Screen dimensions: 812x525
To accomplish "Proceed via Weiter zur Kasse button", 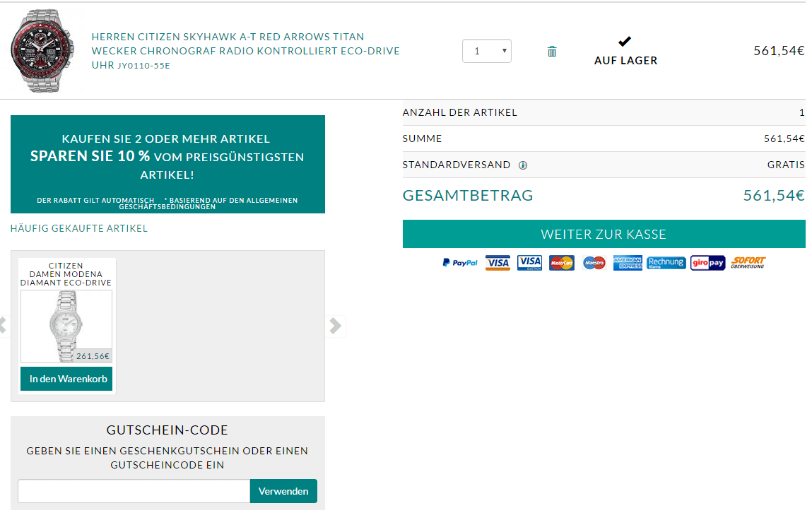I will (604, 234).
